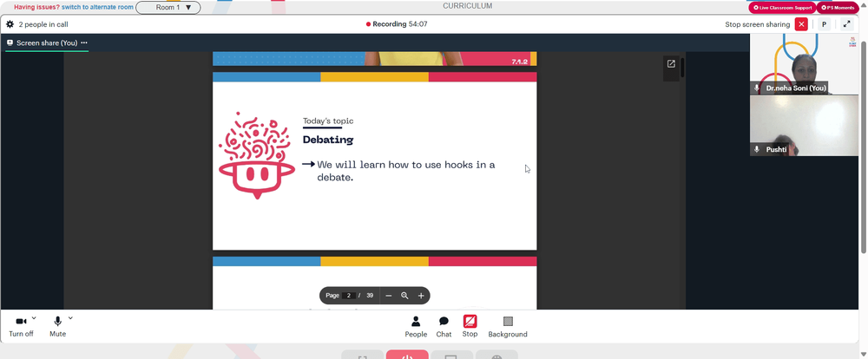Click switch to alternate room link
Viewport: 868px width, 359px height.
(97, 7)
